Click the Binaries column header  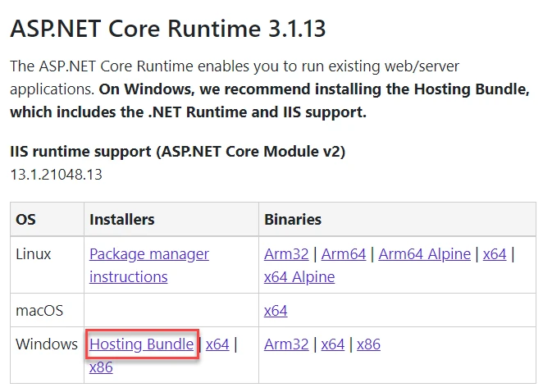293,220
